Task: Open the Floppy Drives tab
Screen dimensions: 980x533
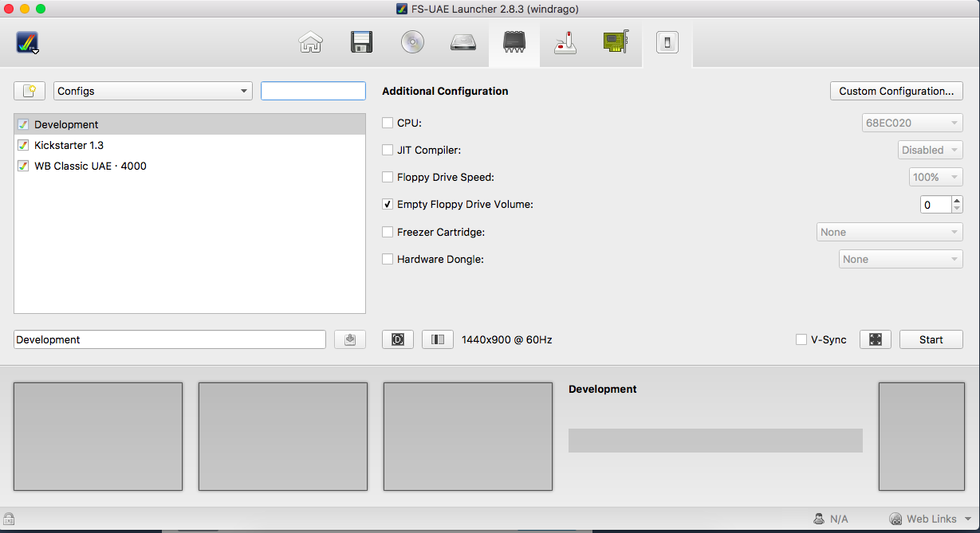Action: (x=362, y=42)
